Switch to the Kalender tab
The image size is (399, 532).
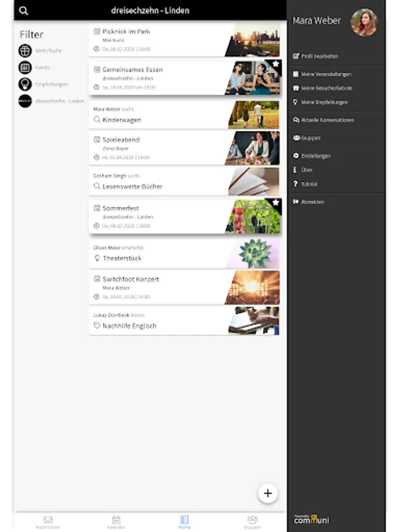pyautogui.click(x=116, y=522)
